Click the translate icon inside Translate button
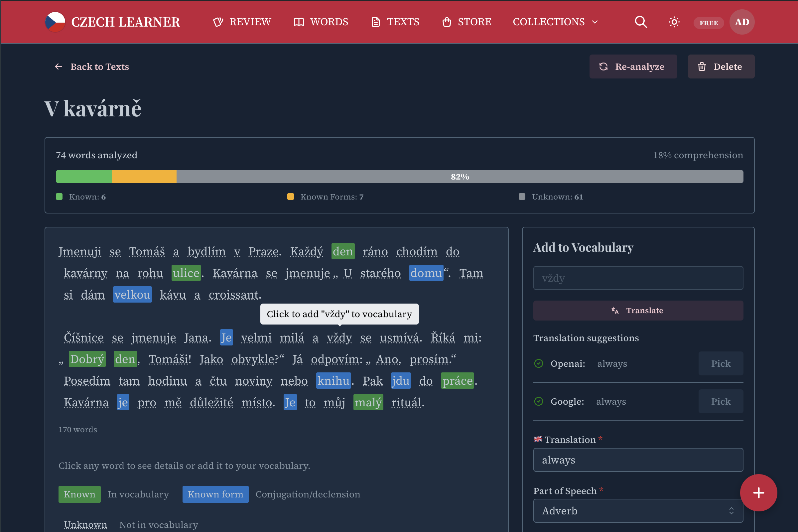 pos(615,310)
